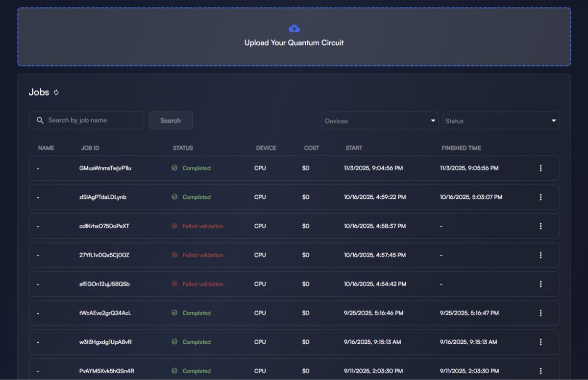The height and width of the screenshot is (380, 588).
Task: Open options menu for job GMuaWnmsTwjvP1lu
Action: pos(540,168)
